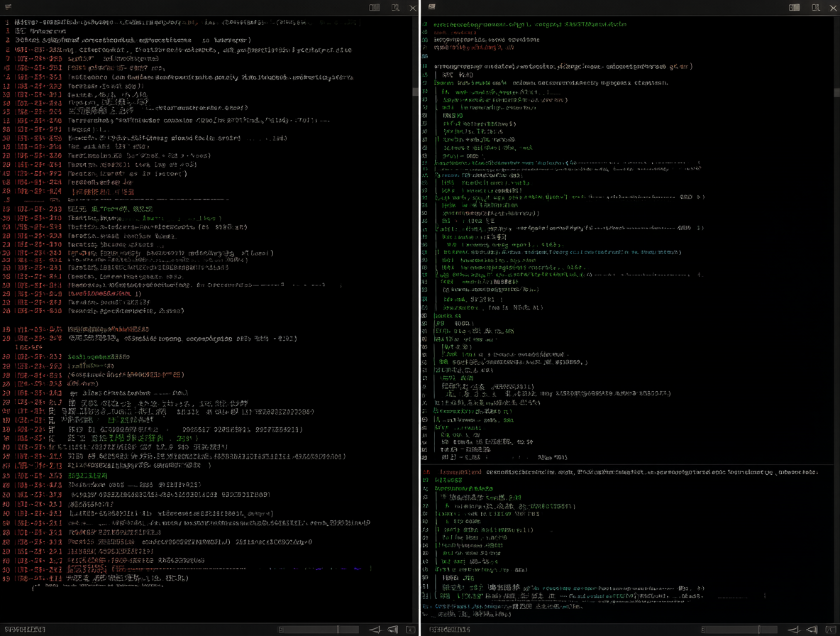Click the layout icon beside left window's close button
Screen dimensions: 840x636
[x=395, y=8]
